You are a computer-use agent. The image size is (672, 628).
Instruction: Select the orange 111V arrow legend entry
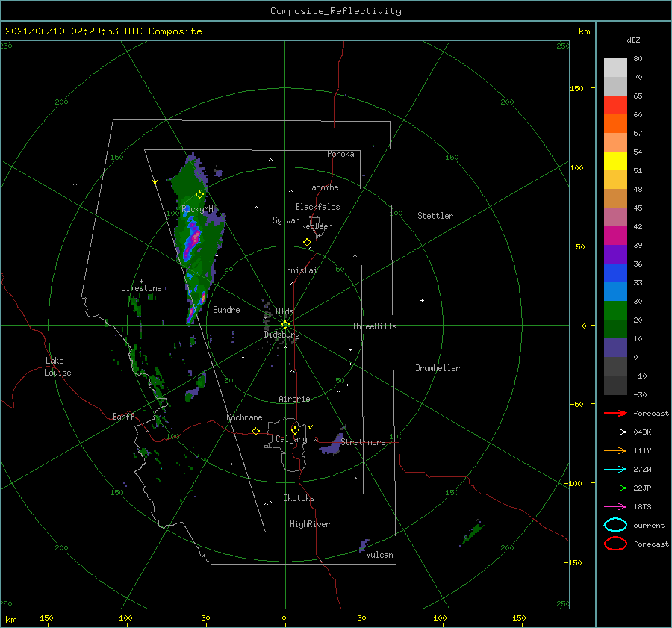coord(615,450)
